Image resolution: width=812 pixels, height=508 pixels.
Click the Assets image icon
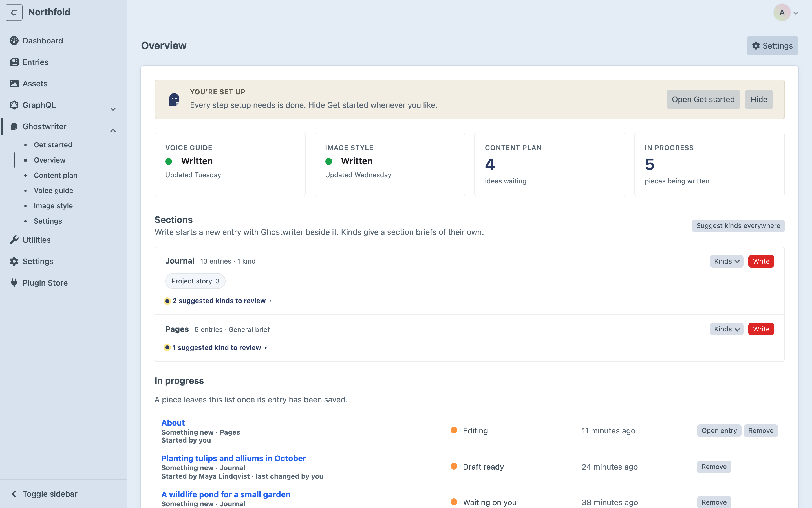[x=14, y=84]
